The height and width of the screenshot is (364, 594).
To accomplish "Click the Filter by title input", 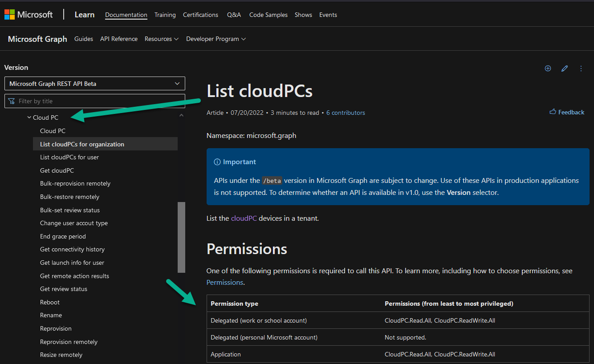I will (95, 101).
